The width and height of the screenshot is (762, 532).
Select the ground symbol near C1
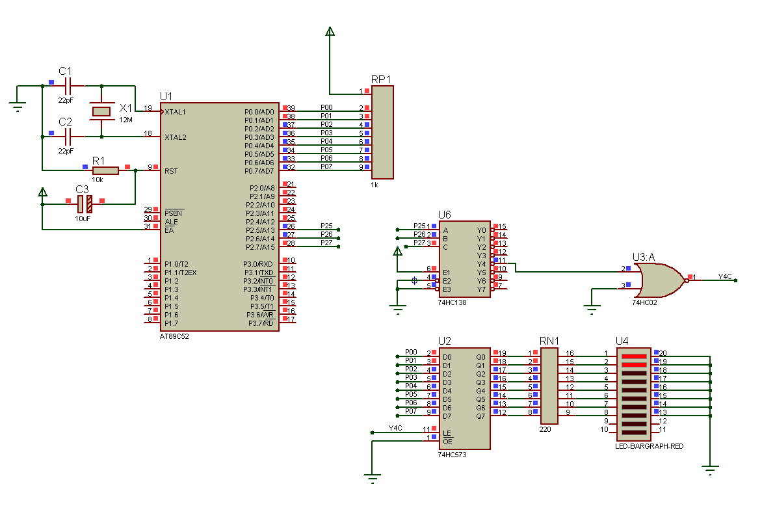point(18,107)
